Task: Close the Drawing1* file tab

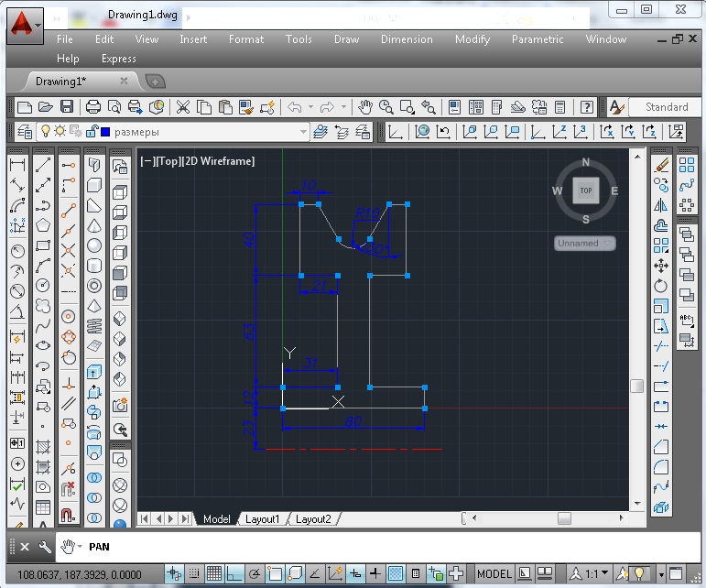Action: coord(124,81)
